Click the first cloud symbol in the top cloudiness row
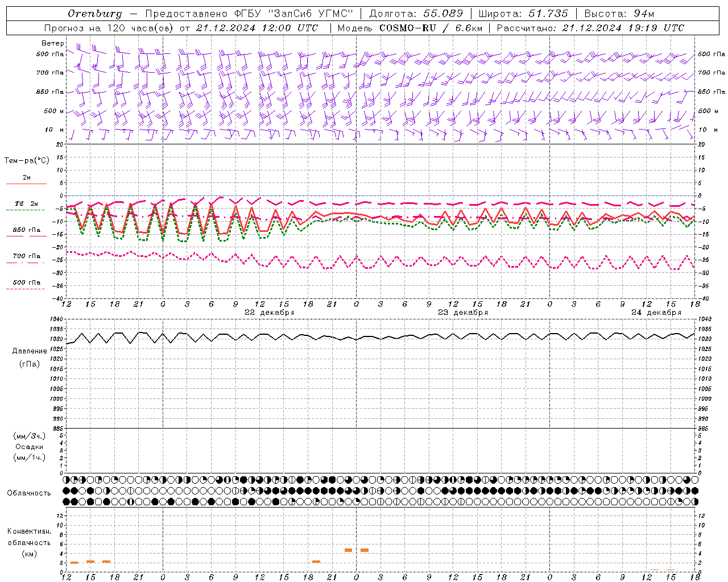The image size is (728, 582). pyautogui.click(x=67, y=480)
